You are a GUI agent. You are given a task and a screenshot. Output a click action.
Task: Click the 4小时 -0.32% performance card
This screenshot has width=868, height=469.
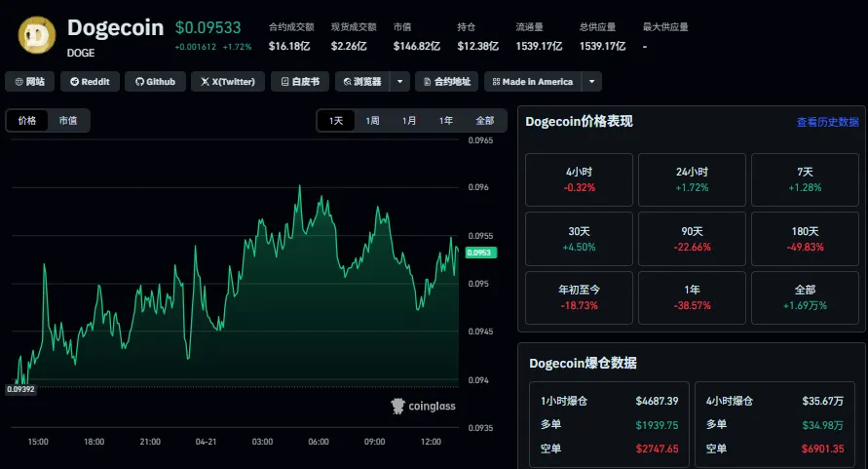click(579, 179)
